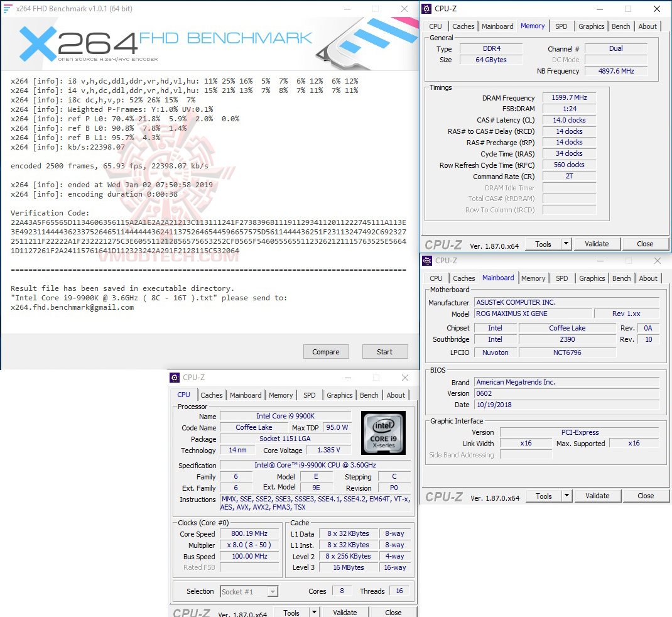The height and width of the screenshot is (617, 672).
Task: Switch to the SPD tab in the bottom window
Action: [x=309, y=395]
